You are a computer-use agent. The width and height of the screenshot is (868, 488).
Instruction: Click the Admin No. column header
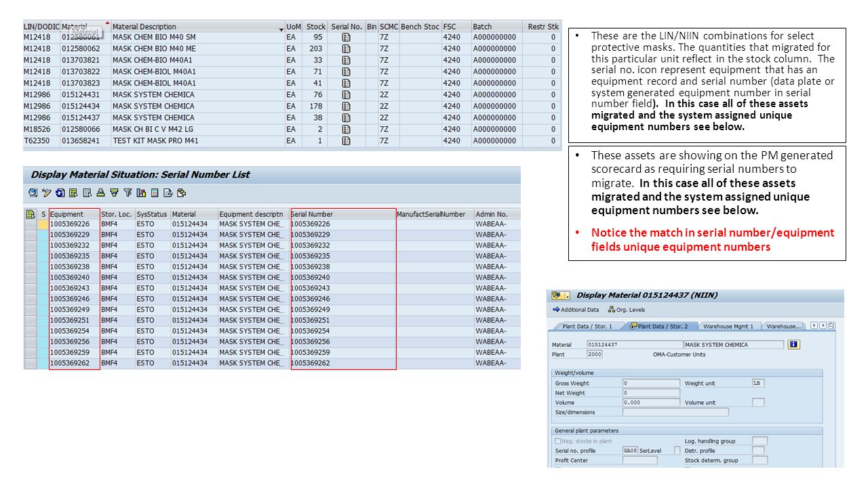[497, 214]
